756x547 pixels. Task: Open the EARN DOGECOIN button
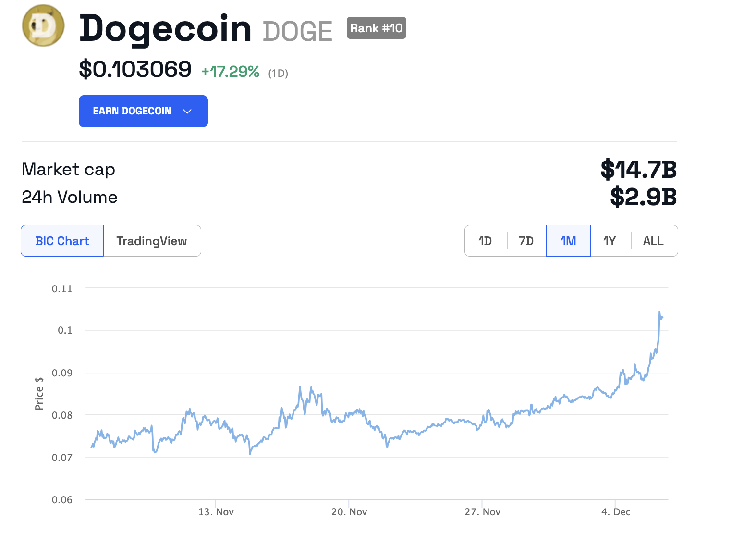tap(143, 111)
